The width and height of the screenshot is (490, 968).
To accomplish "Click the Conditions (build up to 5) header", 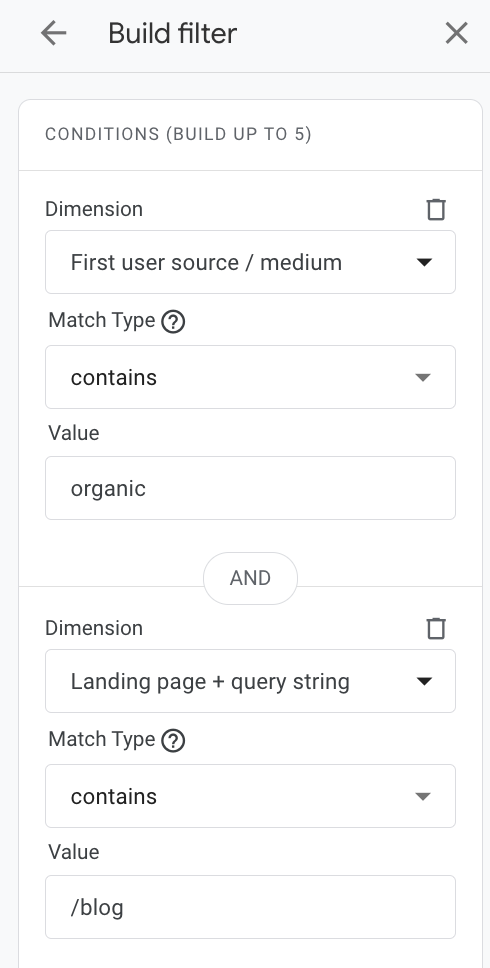I will pos(178,134).
